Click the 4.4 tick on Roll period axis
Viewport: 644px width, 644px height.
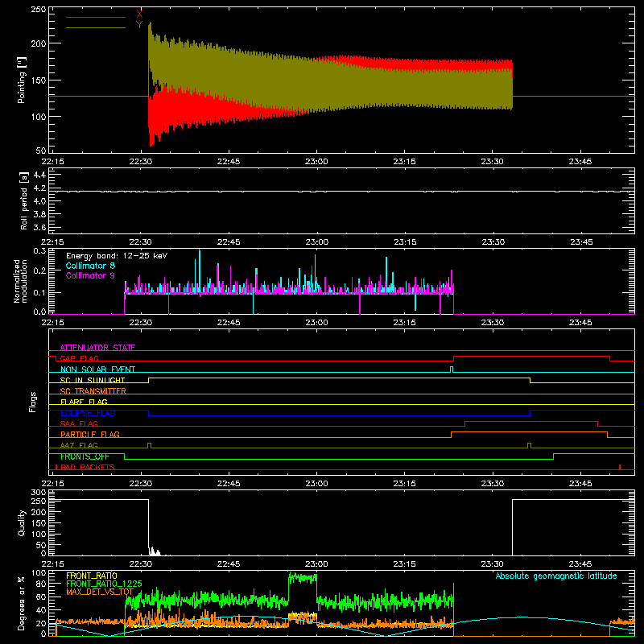click(x=39, y=175)
